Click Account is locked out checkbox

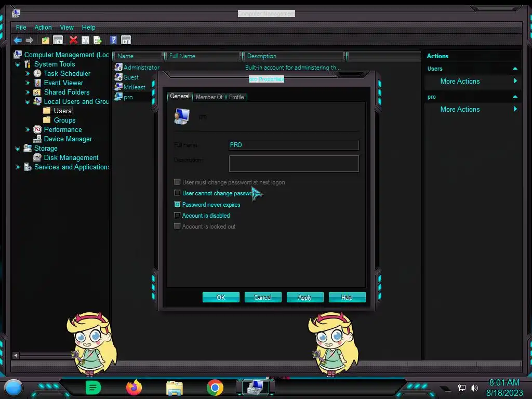177,226
